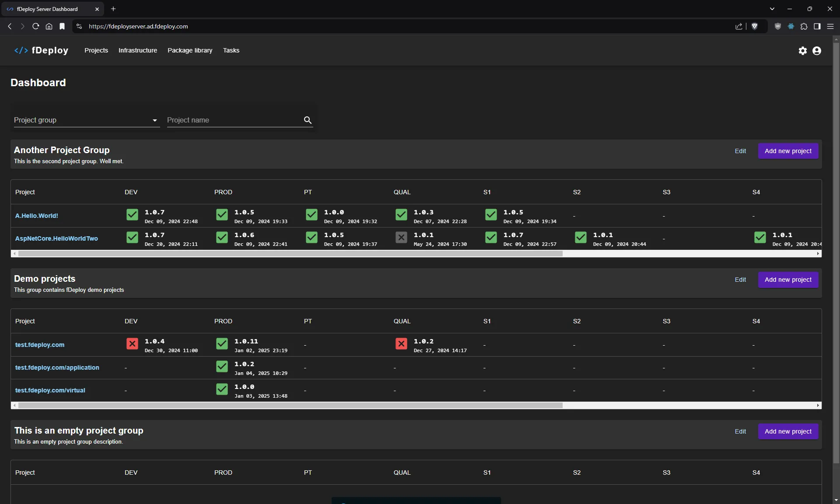Click the Project name input field
This screenshot has height=504, width=840.
227,120
